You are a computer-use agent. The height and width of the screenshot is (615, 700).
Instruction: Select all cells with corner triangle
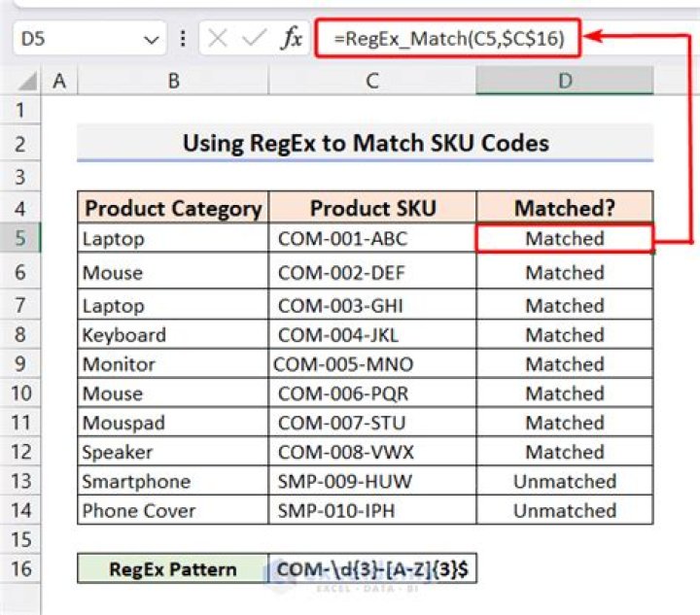click(26, 82)
